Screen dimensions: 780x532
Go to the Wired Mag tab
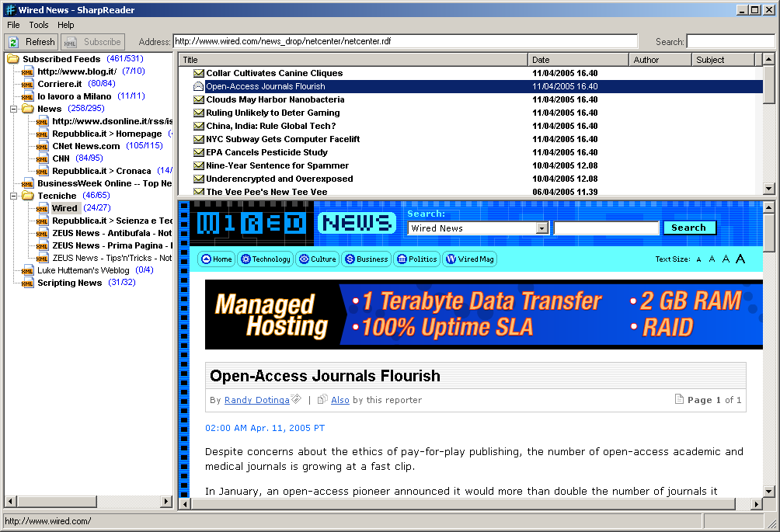[469, 259]
